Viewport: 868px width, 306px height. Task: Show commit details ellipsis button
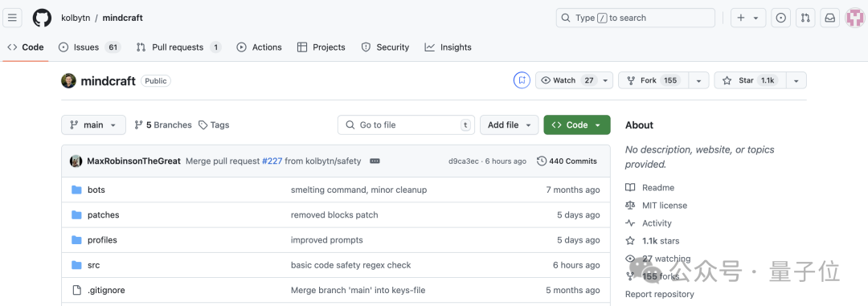[x=375, y=161]
